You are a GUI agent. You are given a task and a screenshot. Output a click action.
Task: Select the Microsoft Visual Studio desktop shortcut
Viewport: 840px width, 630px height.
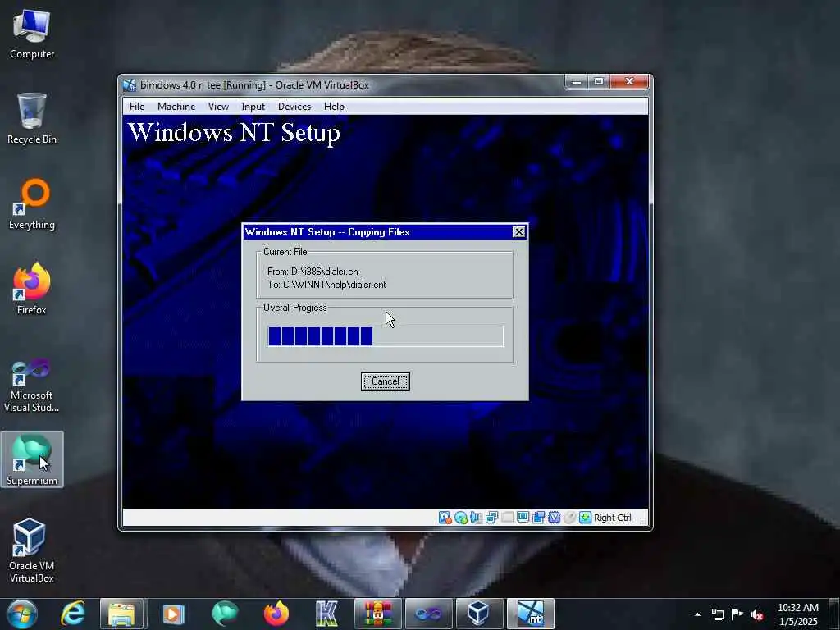tap(32, 386)
